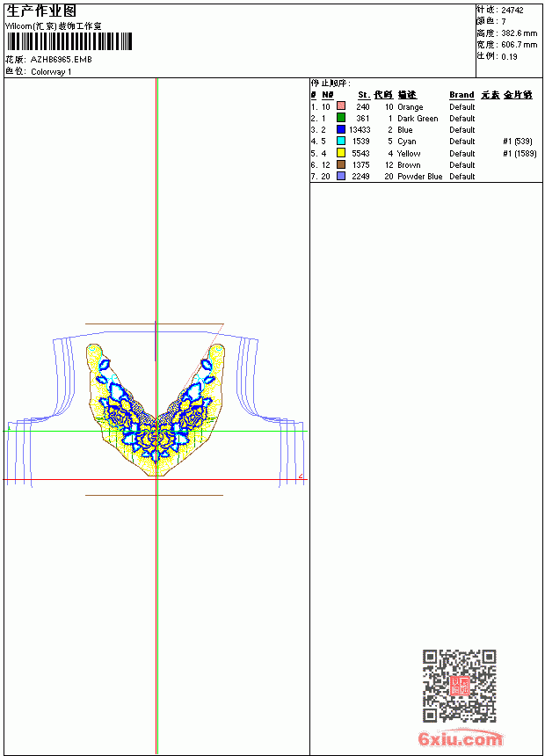The image size is (545, 756).
Task: Click the Cyan color swatch
Action: (341, 141)
